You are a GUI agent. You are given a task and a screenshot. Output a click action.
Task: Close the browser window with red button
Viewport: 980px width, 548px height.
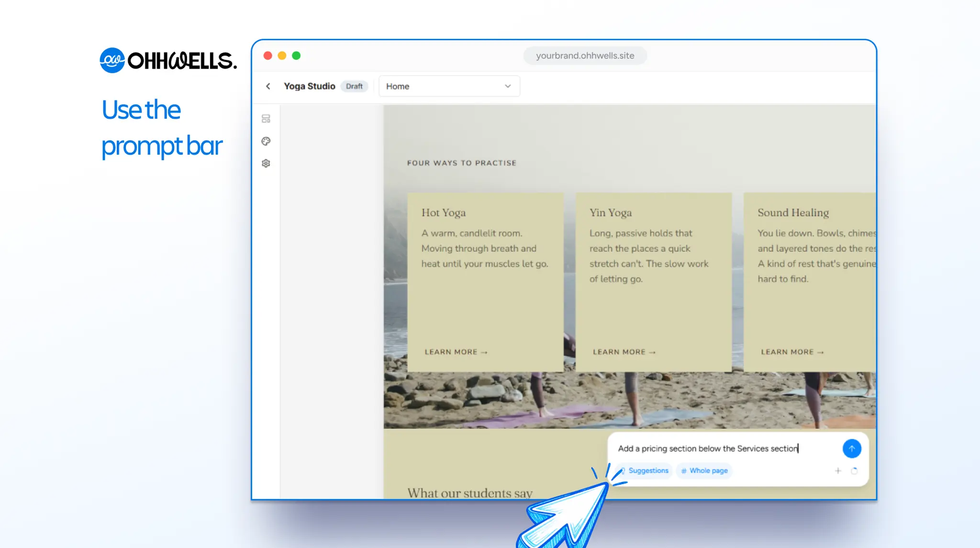(x=268, y=56)
